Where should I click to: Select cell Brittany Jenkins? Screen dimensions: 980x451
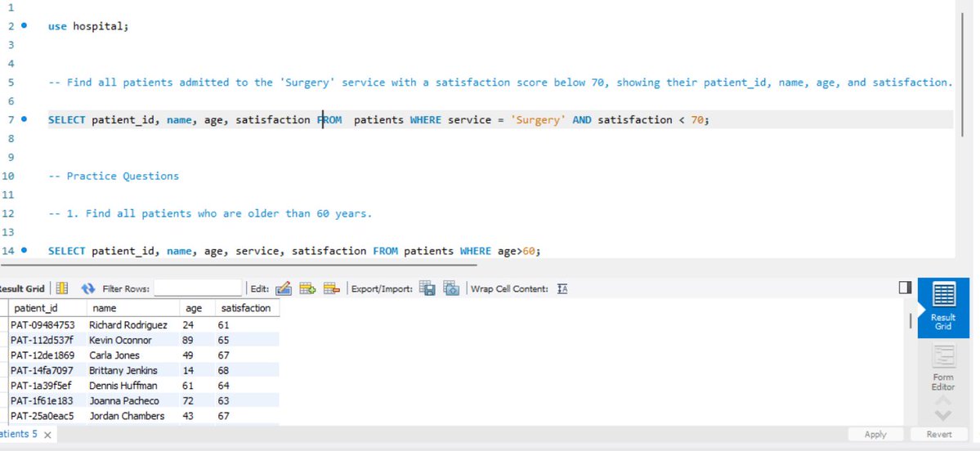tap(132, 370)
